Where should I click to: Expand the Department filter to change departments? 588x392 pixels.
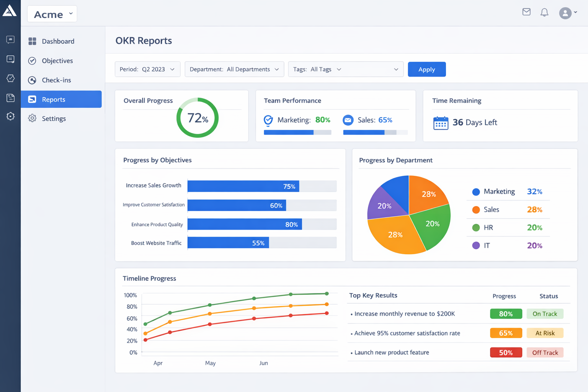234,69
